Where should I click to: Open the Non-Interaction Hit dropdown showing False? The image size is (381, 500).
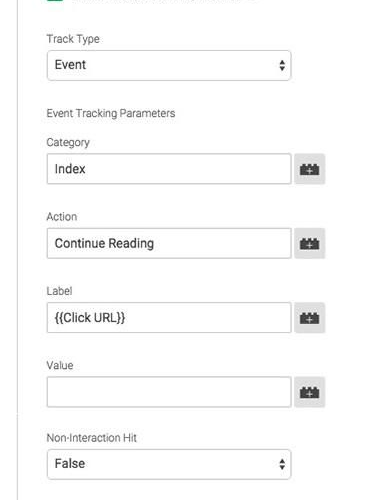click(x=169, y=464)
